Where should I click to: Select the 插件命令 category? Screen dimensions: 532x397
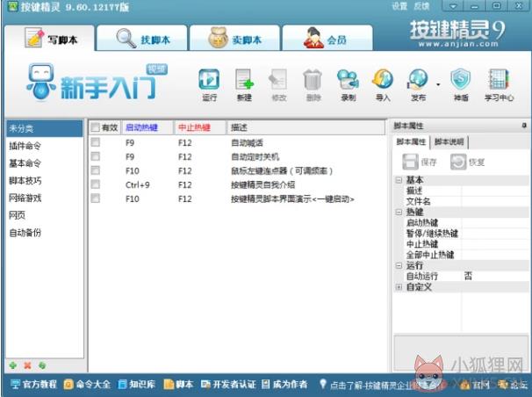pyautogui.click(x=45, y=146)
